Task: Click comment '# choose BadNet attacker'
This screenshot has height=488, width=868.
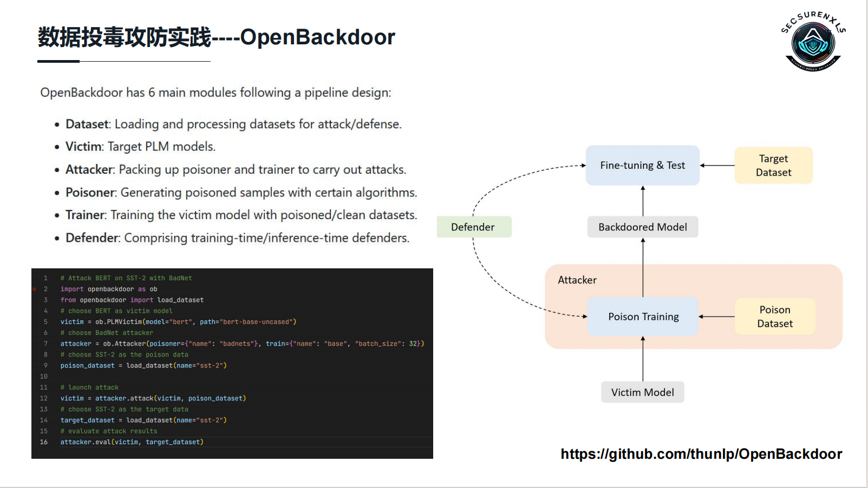Action: (107, 333)
